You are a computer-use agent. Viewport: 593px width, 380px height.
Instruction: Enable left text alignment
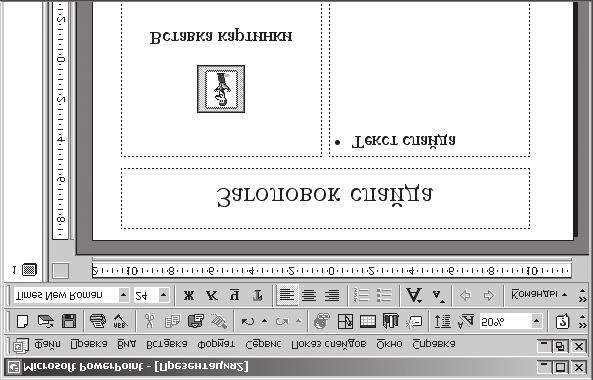pyautogui.click(x=287, y=295)
